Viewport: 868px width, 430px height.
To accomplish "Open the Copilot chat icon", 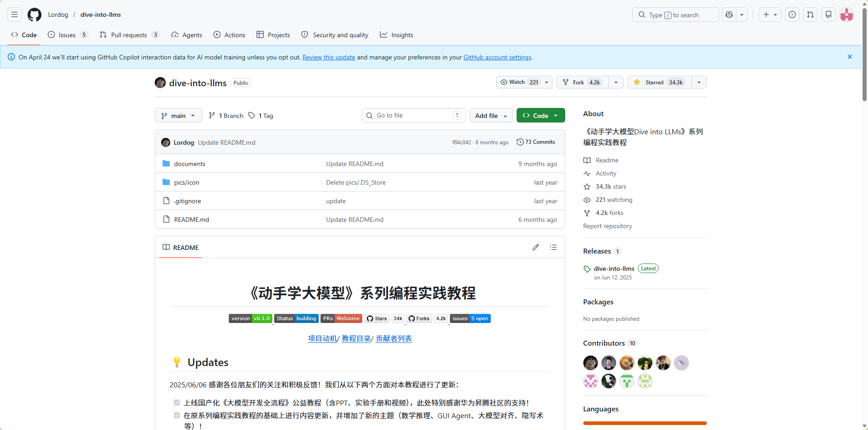I will pyautogui.click(x=729, y=15).
